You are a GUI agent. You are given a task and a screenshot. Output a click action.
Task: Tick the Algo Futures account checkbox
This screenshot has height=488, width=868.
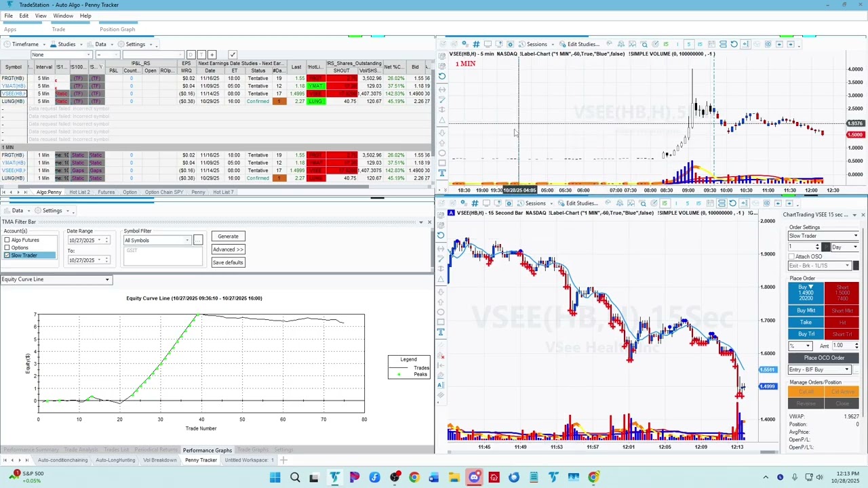click(x=7, y=240)
